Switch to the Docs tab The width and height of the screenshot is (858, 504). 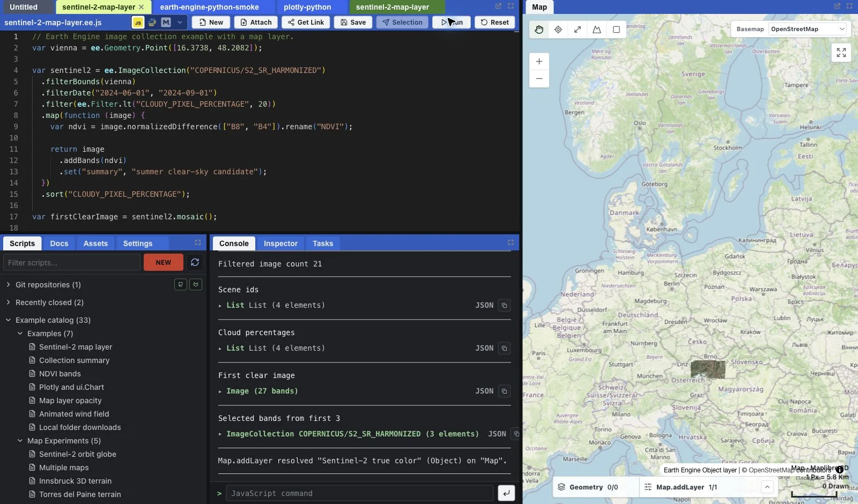click(x=59, y=243)
